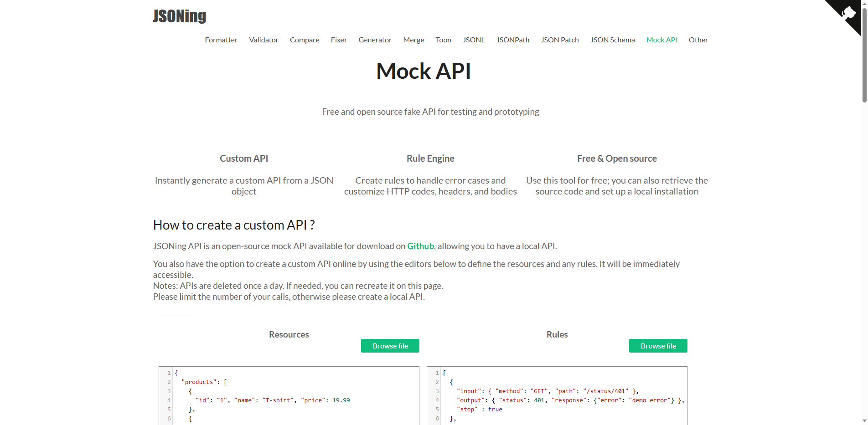
Task: Open the Fixer tool
Action: tap(339, 40)
